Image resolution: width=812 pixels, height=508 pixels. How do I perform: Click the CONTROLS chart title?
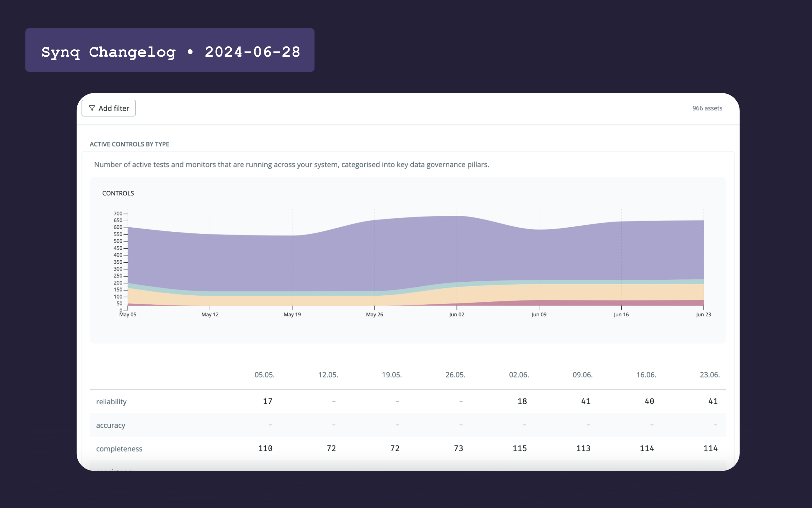[118, 193]
